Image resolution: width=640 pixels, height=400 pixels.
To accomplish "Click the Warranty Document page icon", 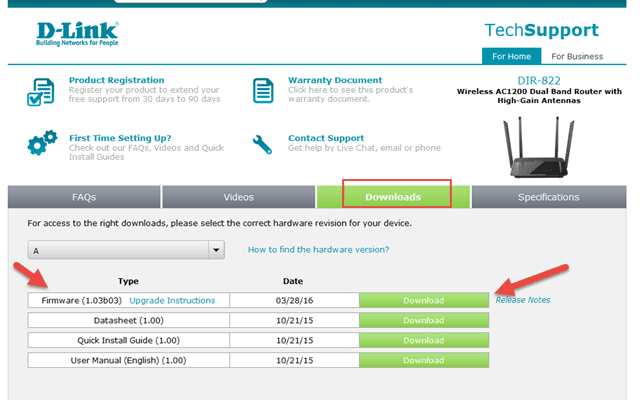I will (263, 91).
